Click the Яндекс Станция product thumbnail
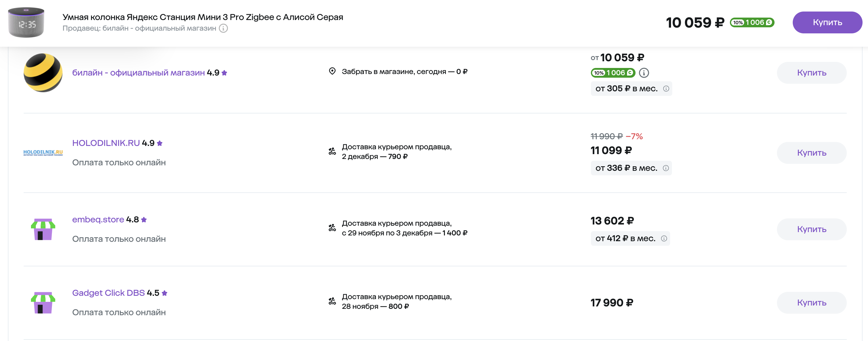 click(x=26, y=23)
